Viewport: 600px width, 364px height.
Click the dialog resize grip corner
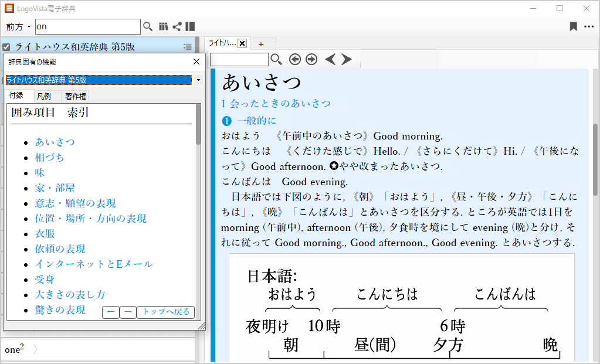(x=202, y=326)
